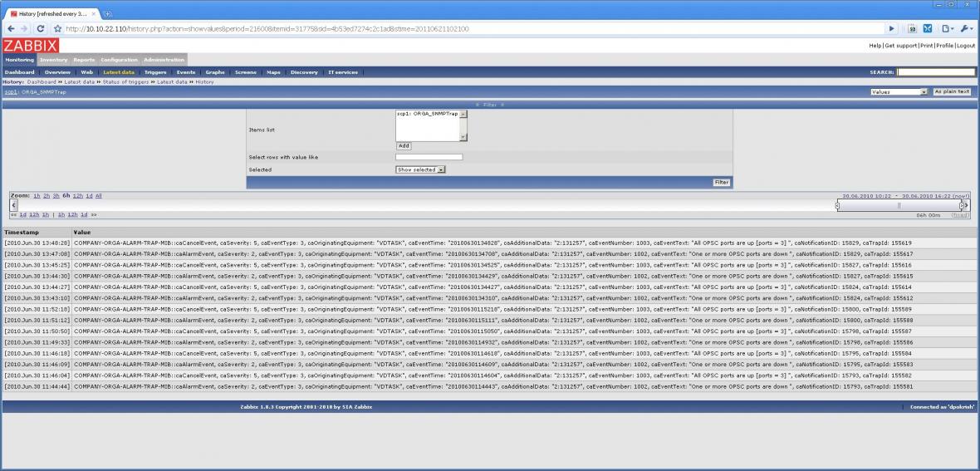Focus the SEARCH input field
The image size is (980, 471).
tap(936, 72)
